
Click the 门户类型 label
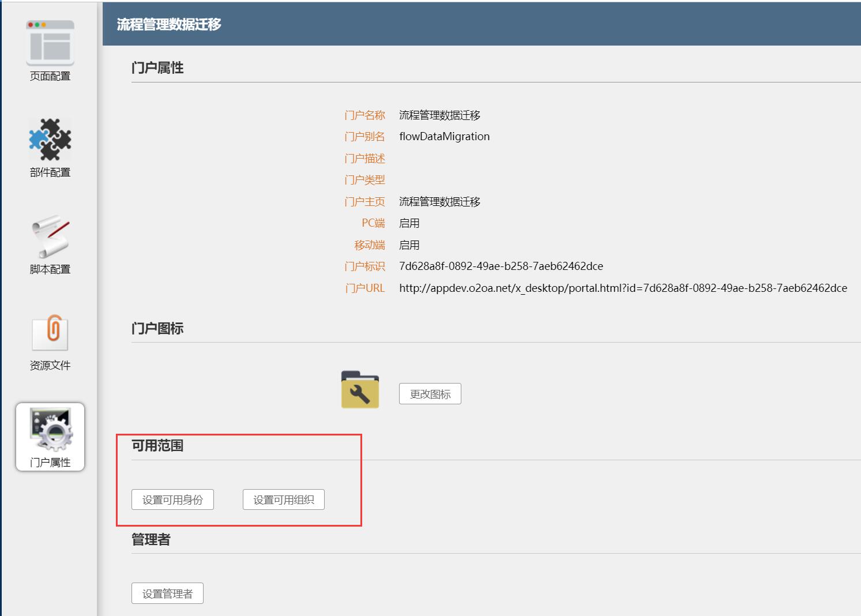pyautogui.click(x=364, y=179)
